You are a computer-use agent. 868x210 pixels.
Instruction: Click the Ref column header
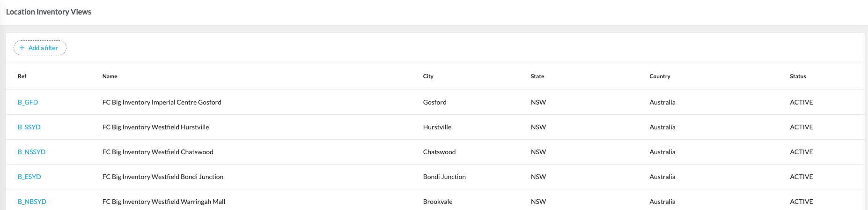[x=22, y=76]
